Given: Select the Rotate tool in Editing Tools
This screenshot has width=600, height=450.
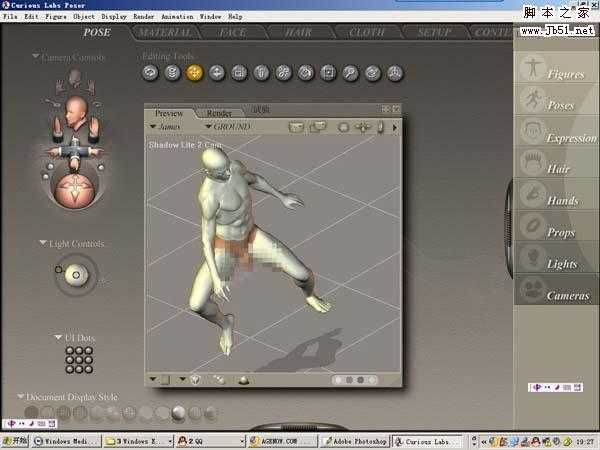Looking at the screenshot, I should click(x=150, y=72).
